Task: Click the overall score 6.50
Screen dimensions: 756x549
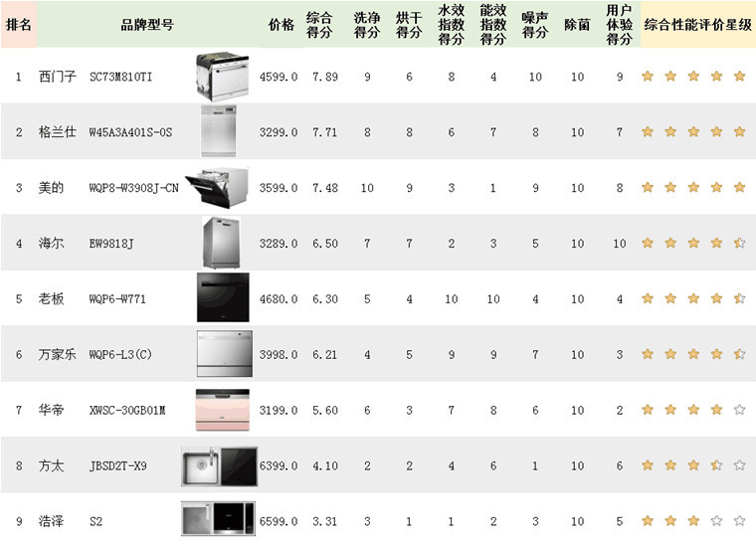Action: 325,244
